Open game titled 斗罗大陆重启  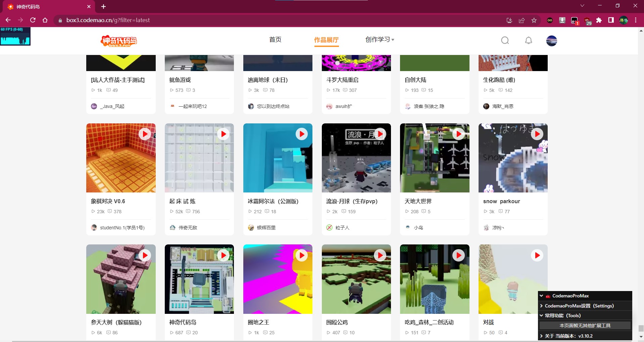point(342,80)
